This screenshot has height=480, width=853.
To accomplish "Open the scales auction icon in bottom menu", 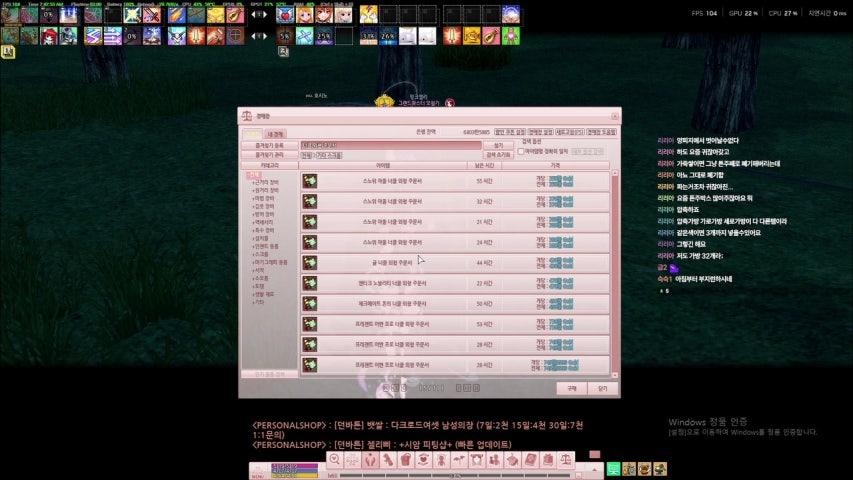I will point(566,460).
